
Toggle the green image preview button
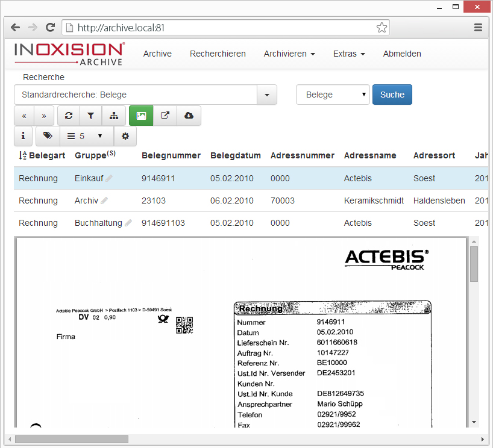pyautogui.click(x=141, y=116)
